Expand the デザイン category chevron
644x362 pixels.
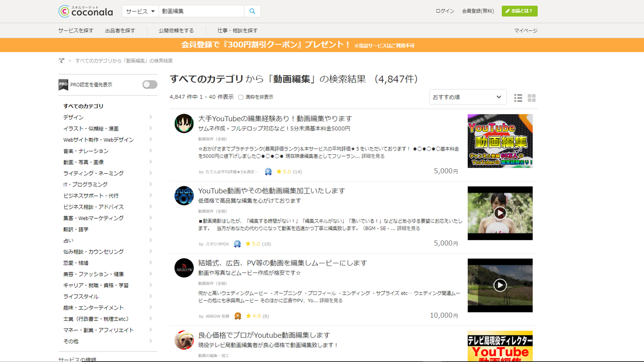pos(151,117)
